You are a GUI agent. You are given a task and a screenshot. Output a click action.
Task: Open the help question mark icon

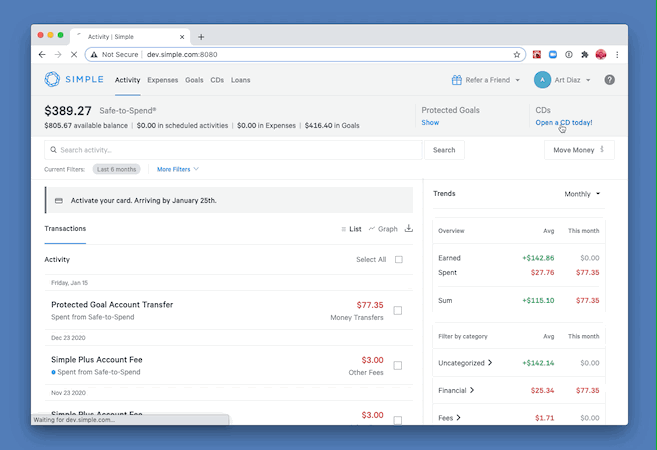(x=609, y=80)
